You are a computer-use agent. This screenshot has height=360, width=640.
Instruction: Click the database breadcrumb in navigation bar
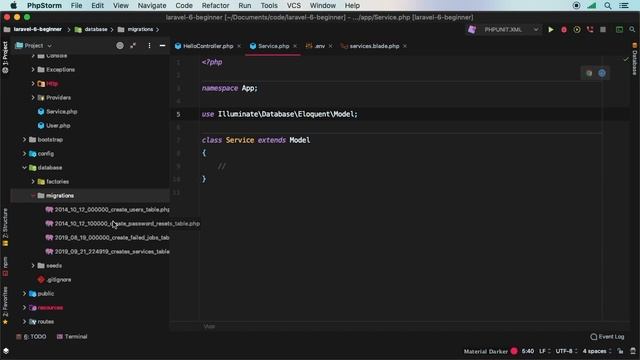tap(91, 29)
